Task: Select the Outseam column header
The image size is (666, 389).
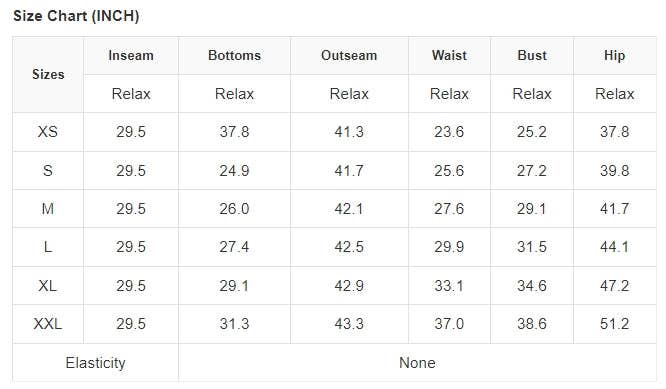Action: pyautogui.click(x=349, y=55)
